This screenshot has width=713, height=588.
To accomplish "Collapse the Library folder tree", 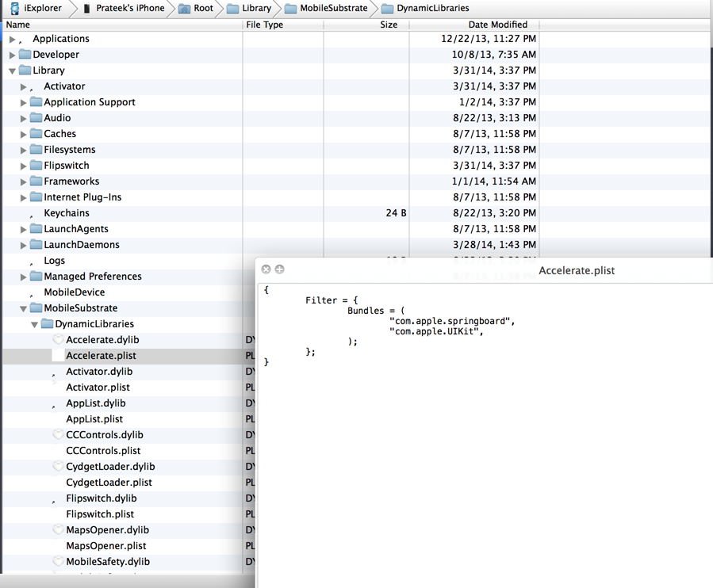I will [12, 71].
